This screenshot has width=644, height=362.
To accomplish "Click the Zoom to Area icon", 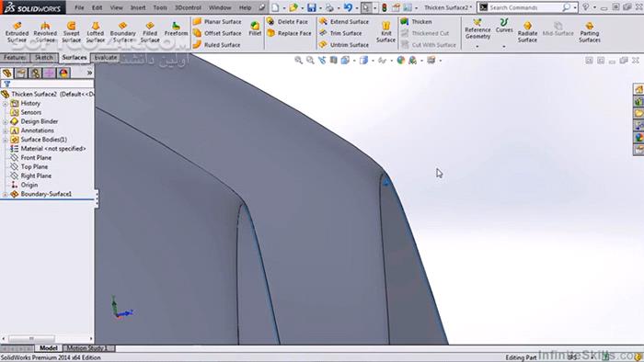I will [x=310, y=61].
